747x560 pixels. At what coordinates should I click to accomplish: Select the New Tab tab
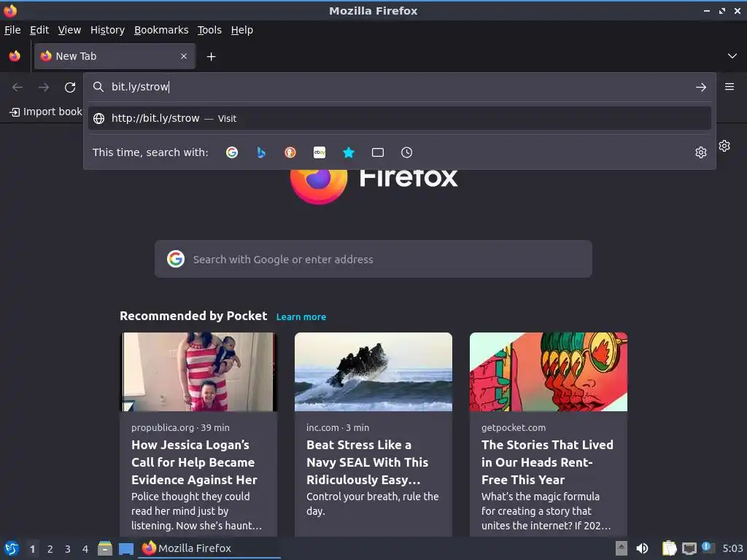115,56
